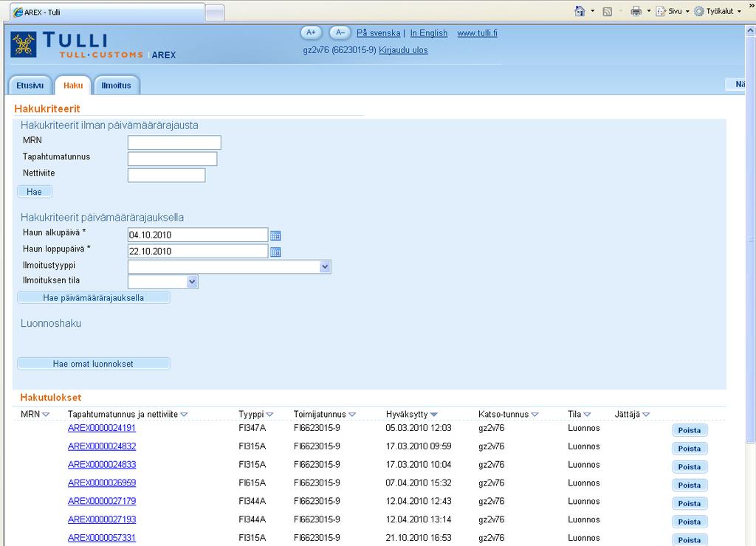Image resolution: width=756 pixels, height=546 pixels.
Task: Open draft AREX0000026959
Action: tap(102, 483)
